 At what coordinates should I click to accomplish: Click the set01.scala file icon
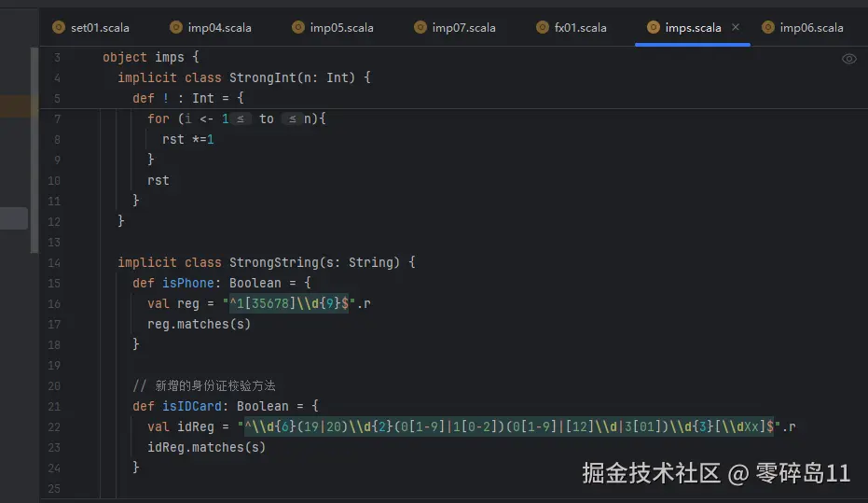tap(59, 28)
